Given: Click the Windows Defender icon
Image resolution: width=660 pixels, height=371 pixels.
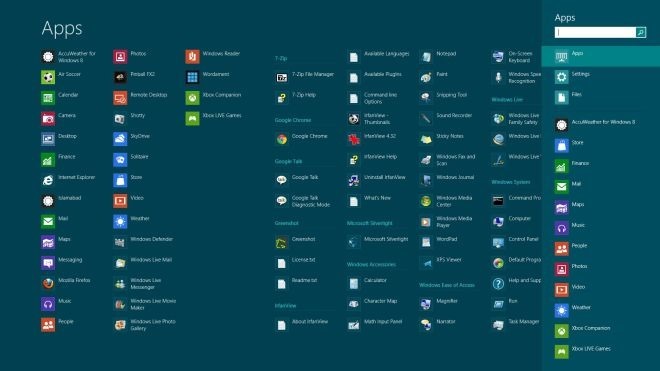Looking at the screenshot, I should pyautogui.click(x=120, y=242).
